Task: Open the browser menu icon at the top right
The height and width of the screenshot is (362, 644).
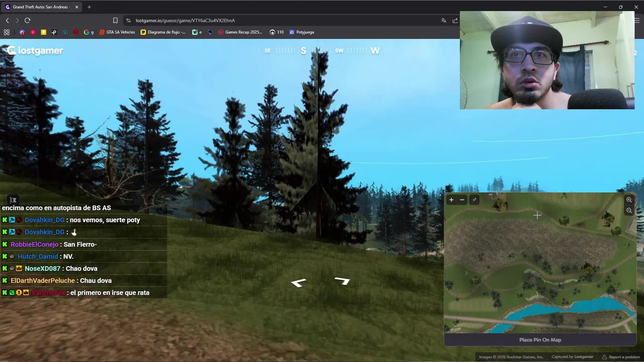Action: click(x=637, y=21)
